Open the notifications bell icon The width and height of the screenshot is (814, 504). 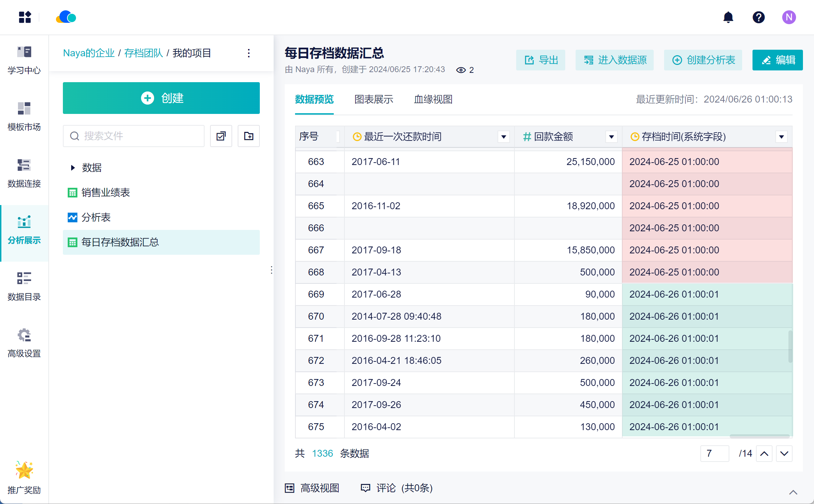728,17
